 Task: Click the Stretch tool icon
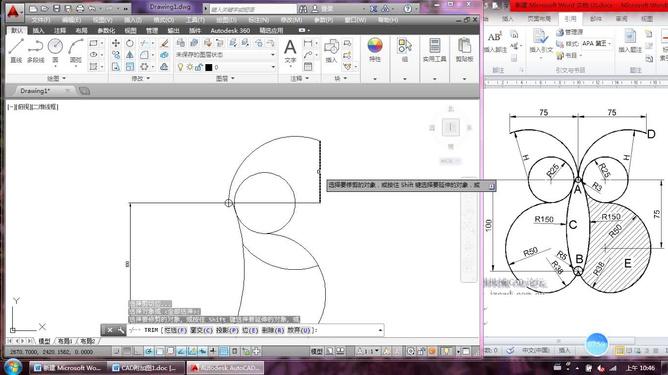(x=116, y=67)
